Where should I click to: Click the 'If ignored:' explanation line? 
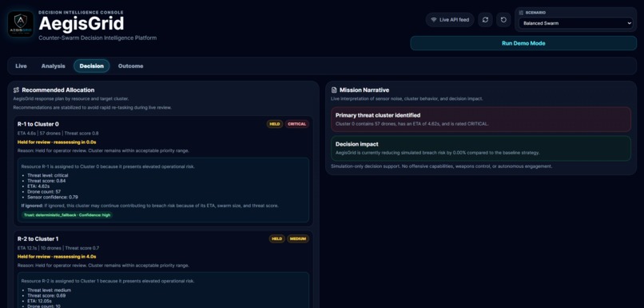[150, 205]
